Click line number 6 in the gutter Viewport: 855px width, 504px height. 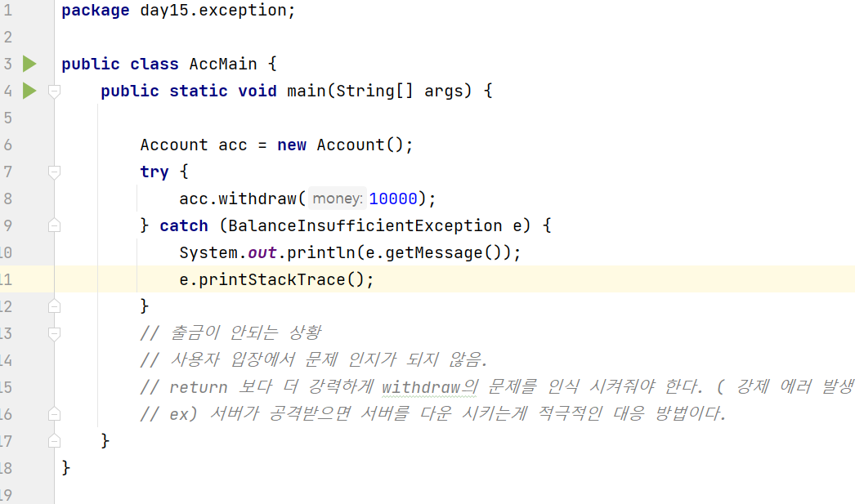[x=7, y=145]
